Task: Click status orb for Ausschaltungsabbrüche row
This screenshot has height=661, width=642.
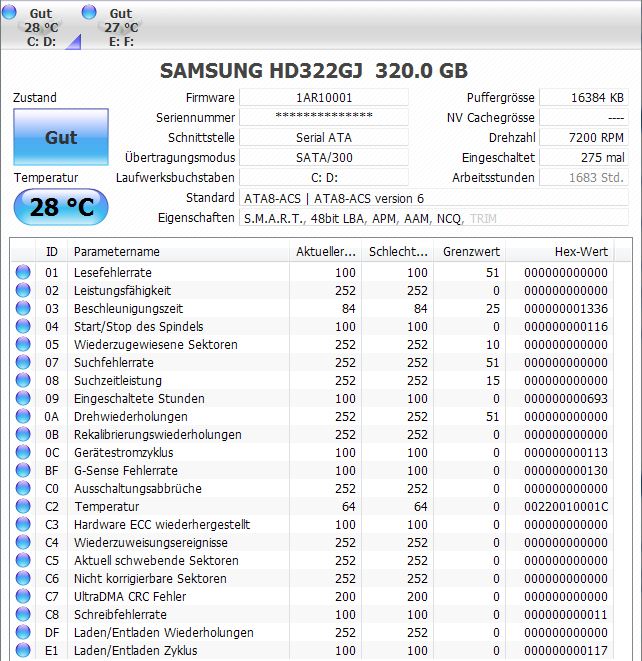Action: pyautogui.click(x=23, y=488)
